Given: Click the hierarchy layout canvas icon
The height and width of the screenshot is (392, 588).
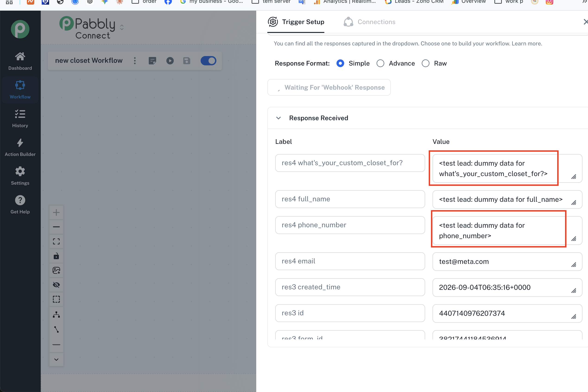Looking at the screenshot, I should pos(56,314).
